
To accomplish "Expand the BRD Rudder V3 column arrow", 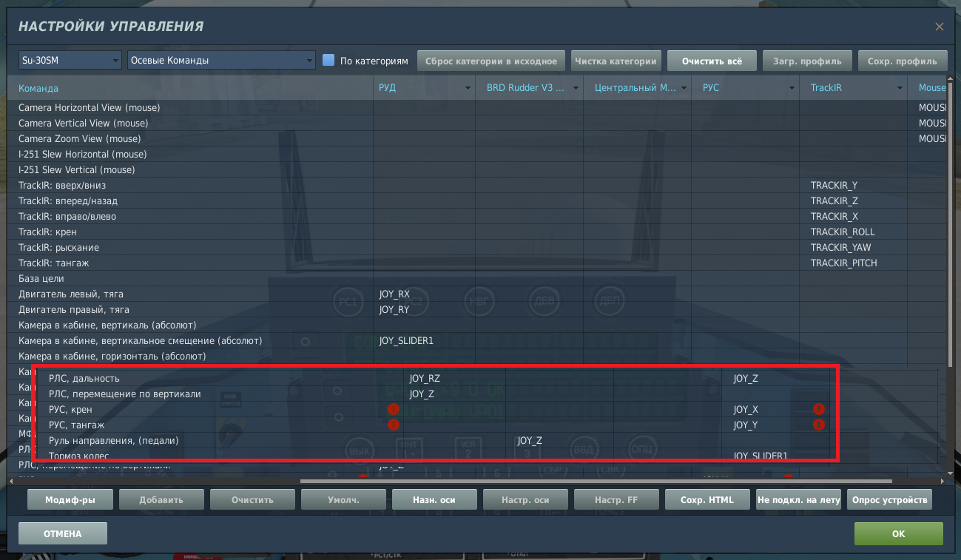I will click(x=576, y=88).
